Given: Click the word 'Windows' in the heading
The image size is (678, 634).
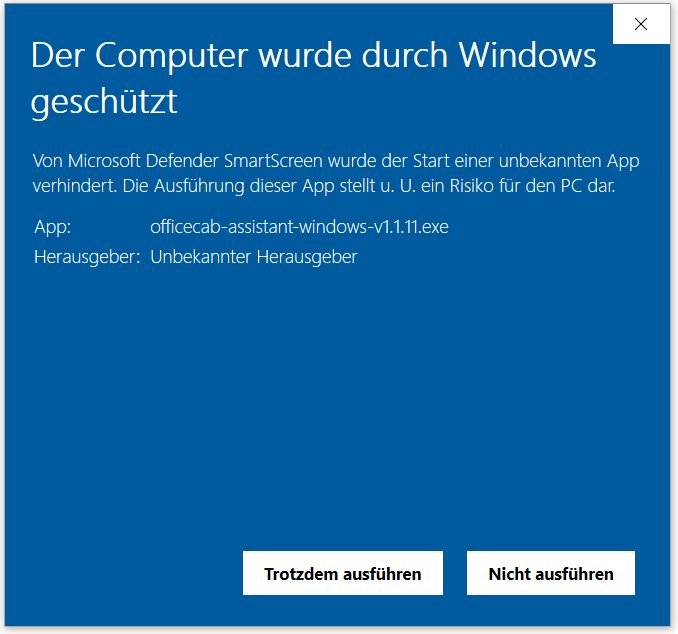Looking at the screenshot, I should [528, 56].
